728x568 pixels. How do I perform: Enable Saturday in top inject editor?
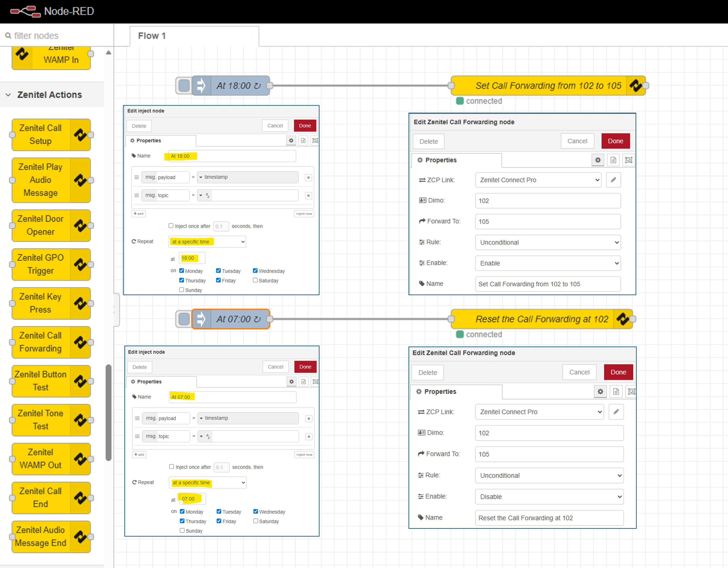(x=255, y=280)
